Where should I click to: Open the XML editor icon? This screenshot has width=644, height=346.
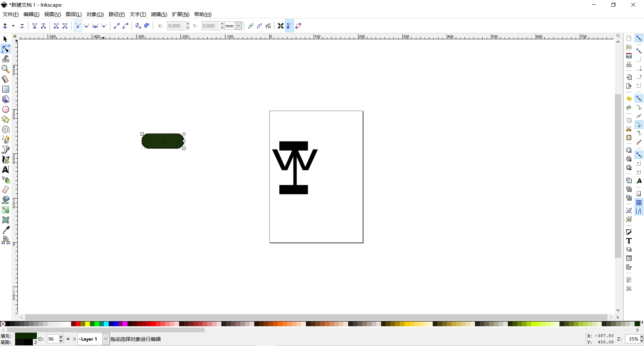click(629, 258)
